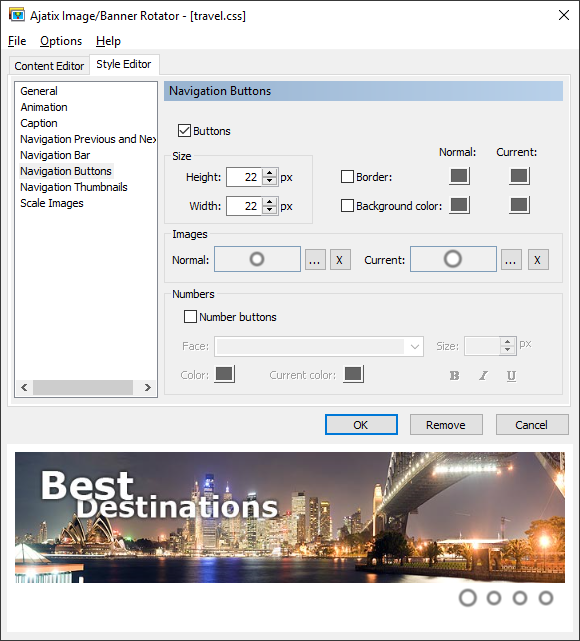Click the Best Destinations banner preview

pos(290,517)
